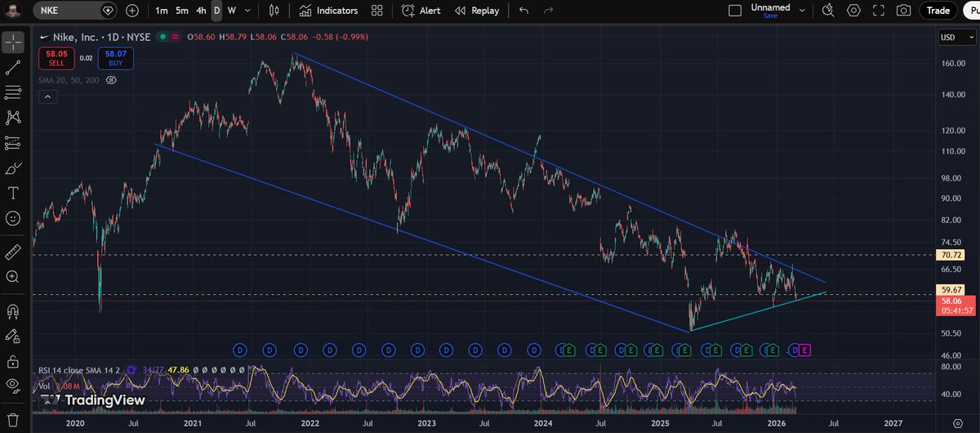Click the RSI 14 close SMA legend

pyautogui.click(x=79, y=369)
